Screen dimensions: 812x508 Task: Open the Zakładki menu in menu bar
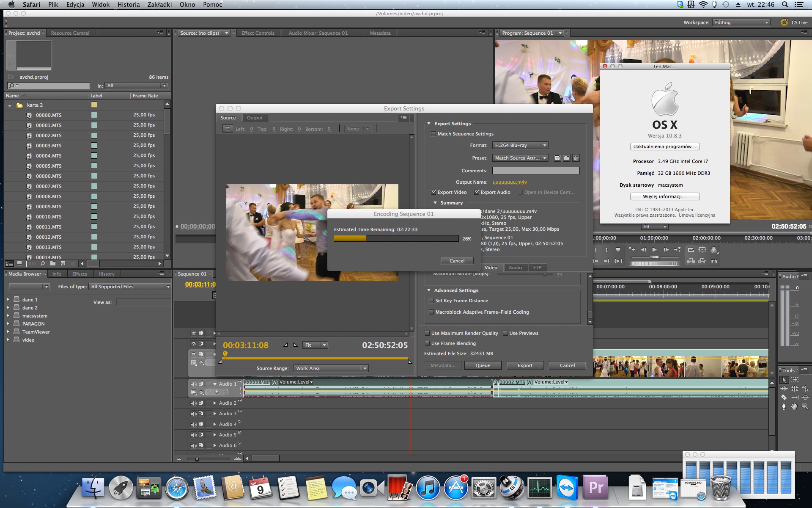159,5
